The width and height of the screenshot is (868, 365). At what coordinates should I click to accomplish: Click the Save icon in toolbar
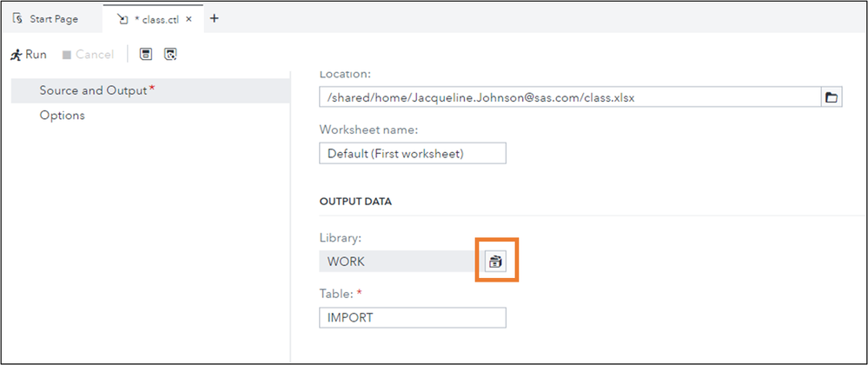pyautogui.click(x=147, y=55)
